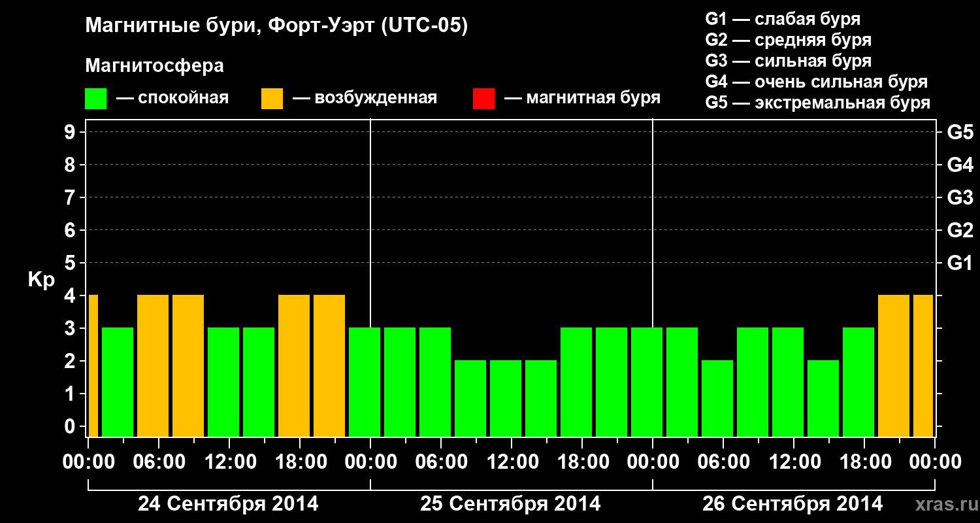
Task: Click the 06:00 time label for 24 September
Action: (x=159, y=462)
